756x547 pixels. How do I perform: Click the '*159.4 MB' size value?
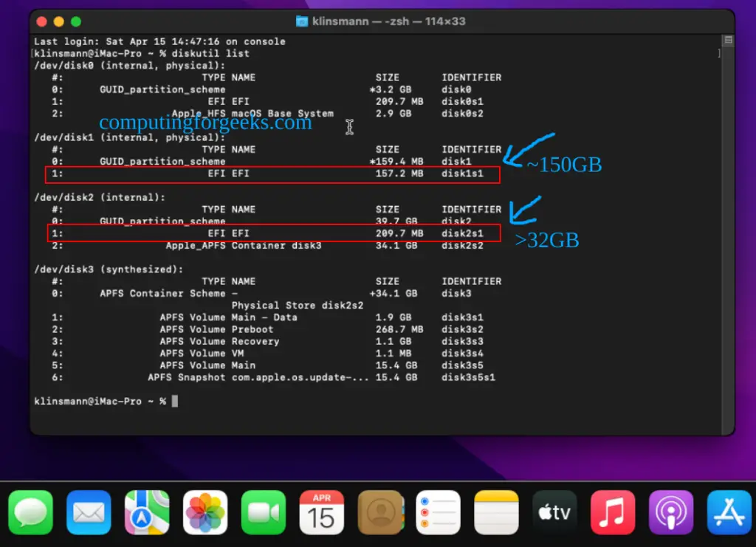[x=396, y=162]
